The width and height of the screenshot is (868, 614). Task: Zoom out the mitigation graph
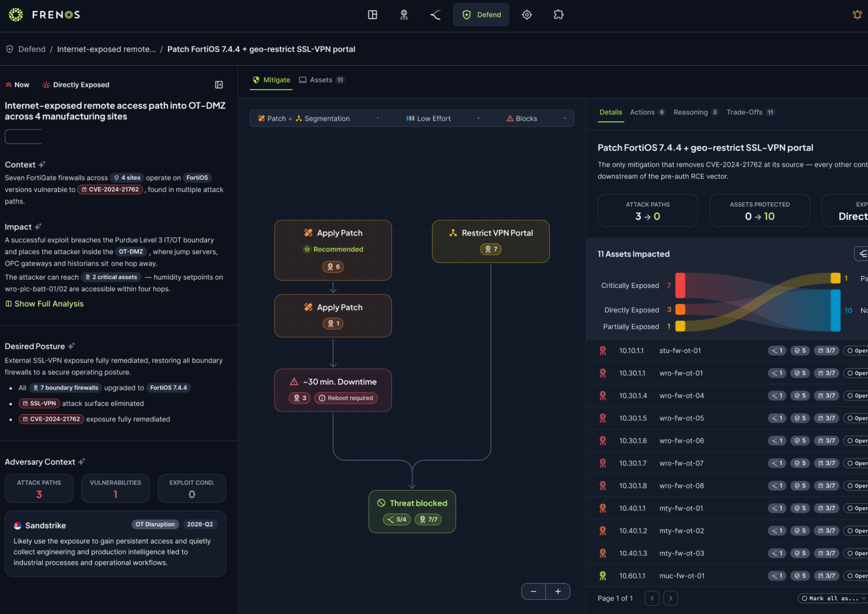533,591
